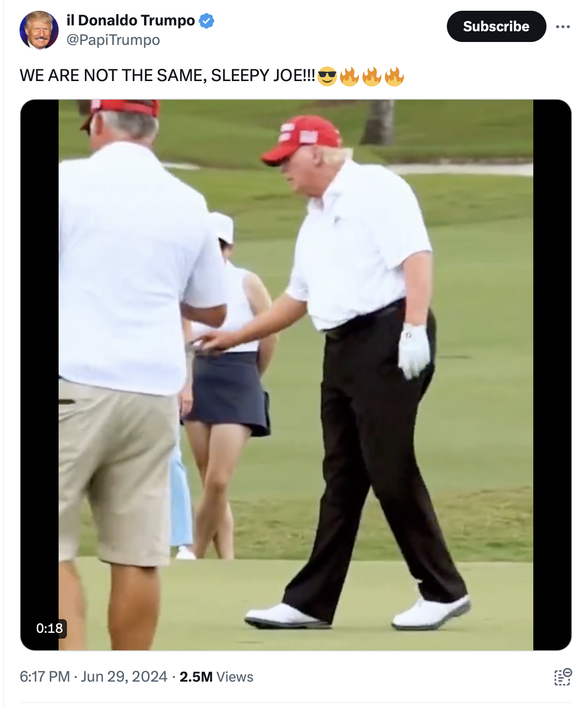The height and width of the screenshot is (708, 588).
Task: Subscribe to this account
Action: click(496, 26)
